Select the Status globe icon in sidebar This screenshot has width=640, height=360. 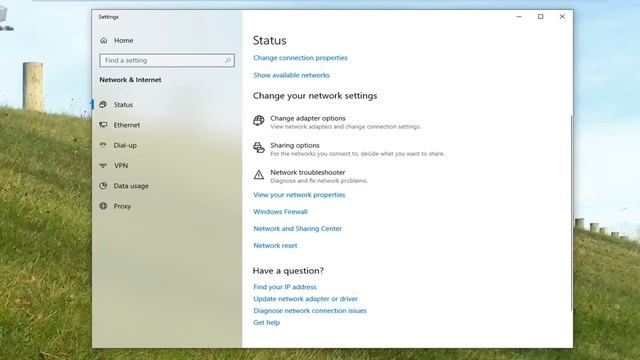[x=103, y=104]
